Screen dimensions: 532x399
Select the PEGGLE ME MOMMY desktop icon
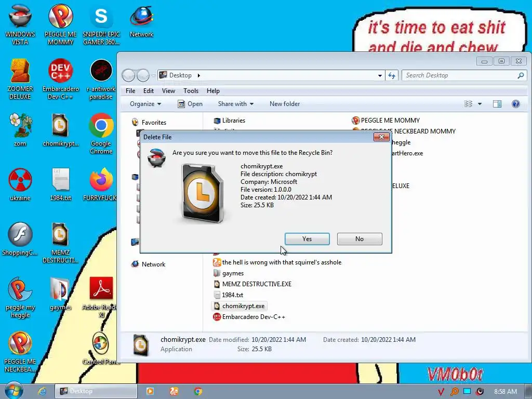point(60,24)
